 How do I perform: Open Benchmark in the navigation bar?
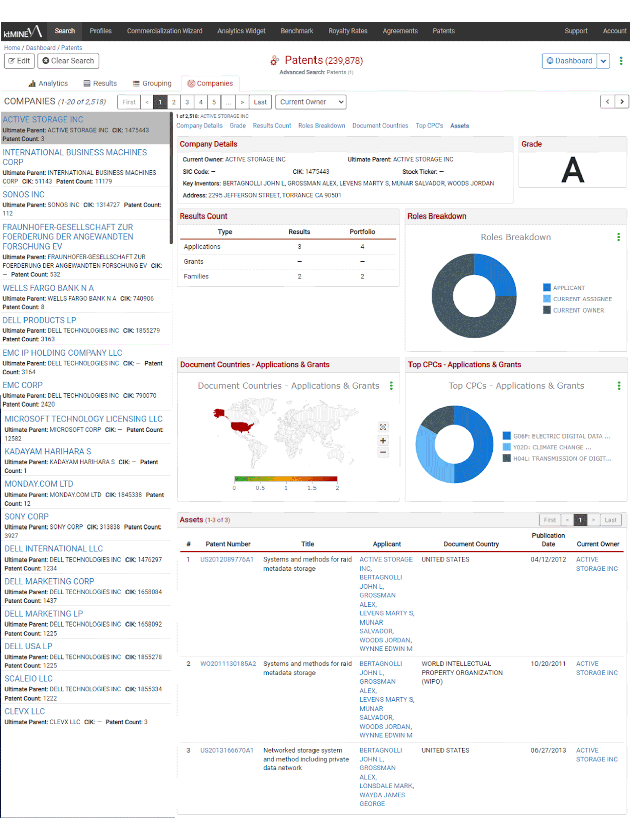click(x=297, y=31)
